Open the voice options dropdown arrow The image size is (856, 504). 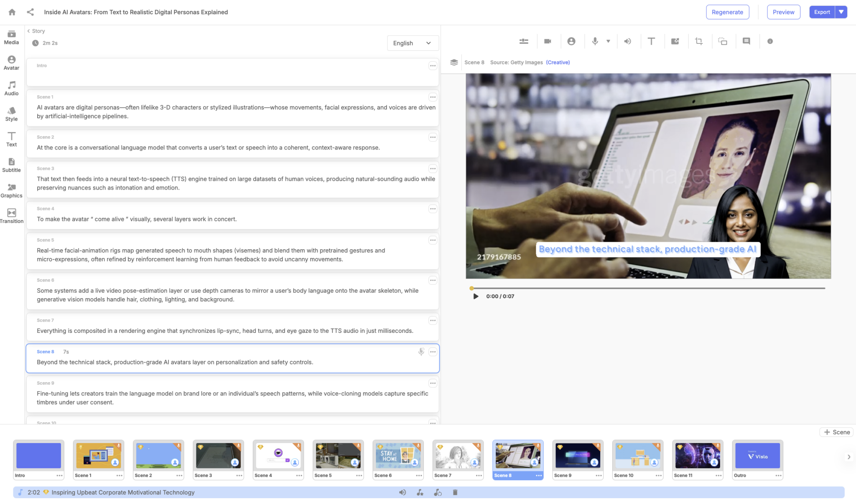click(x=608, y=41)
